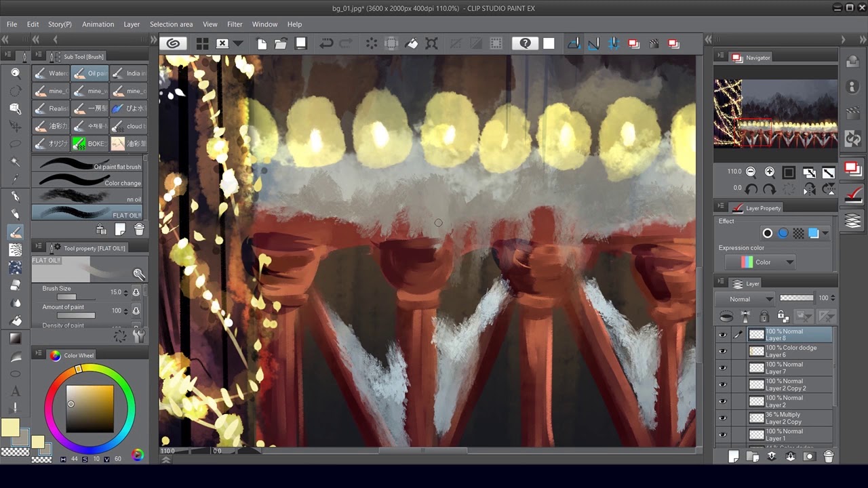Open the layer blending mode dropdown

pyautogui.click(x=745, y=299)
